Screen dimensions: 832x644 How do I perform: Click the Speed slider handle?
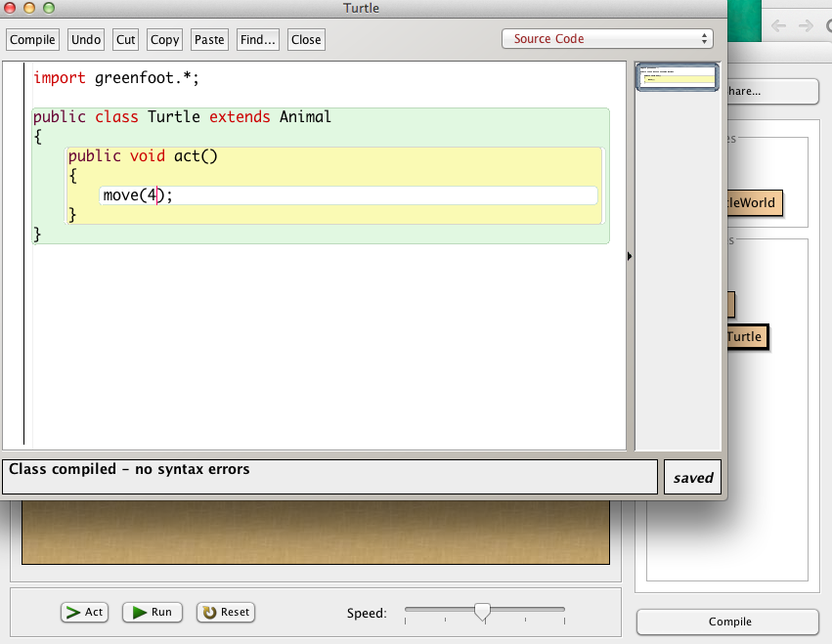482,612
